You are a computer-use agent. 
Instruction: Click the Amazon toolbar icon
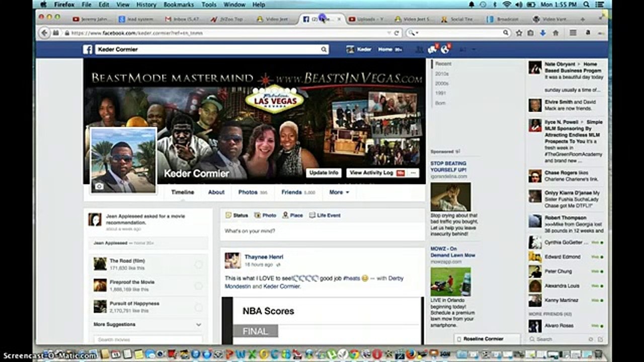pyautogui.click(x=588, y=33)
